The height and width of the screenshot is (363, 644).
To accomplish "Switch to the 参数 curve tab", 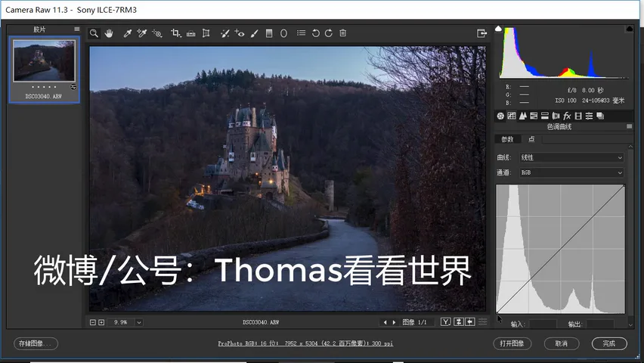I will [x=508, y=139].
